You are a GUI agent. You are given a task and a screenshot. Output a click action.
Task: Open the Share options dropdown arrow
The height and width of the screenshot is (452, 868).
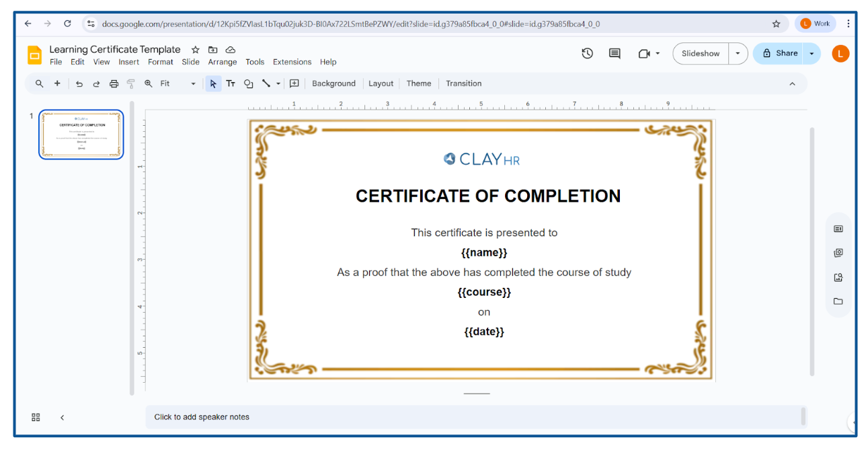812,53
